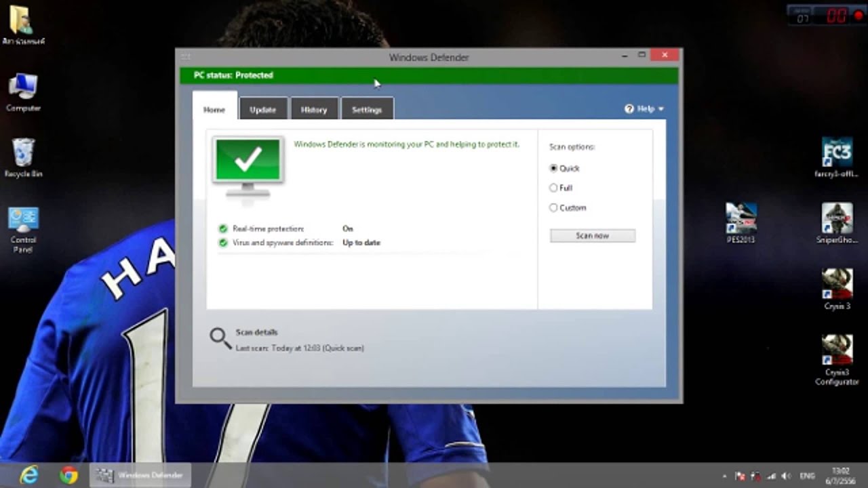Select the Control Panel desktop icon
The height and width of the screenshot is (488, 868).
pyautogui.click(x=23, y=230)
